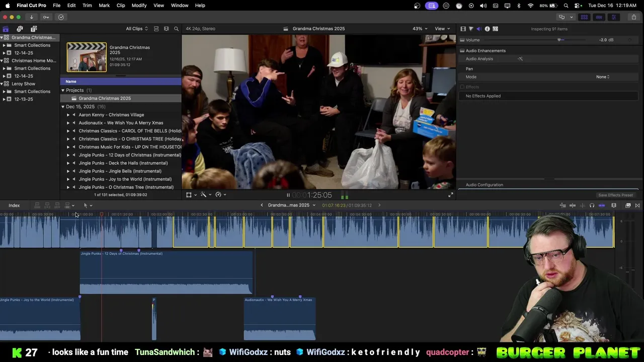This screenshot has height=362, width=644.
Task: Go back in timeline history arrow
Action: (262, 205)
